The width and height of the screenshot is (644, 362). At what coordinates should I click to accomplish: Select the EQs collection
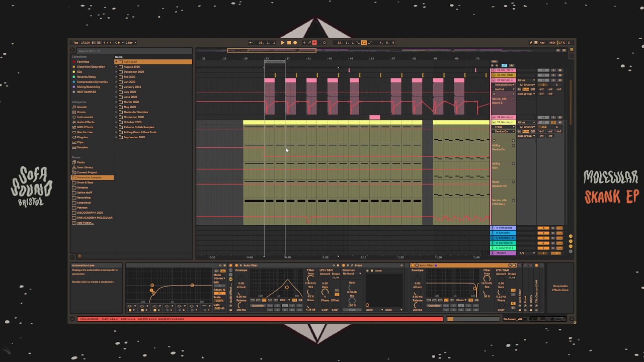pos(79,72)
